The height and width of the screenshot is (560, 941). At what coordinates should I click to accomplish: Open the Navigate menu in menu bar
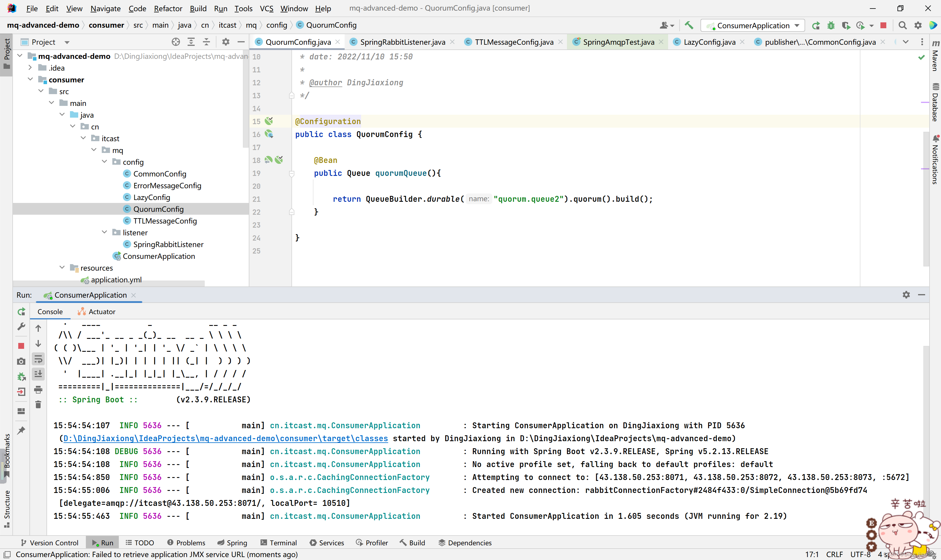pos(104,8)
